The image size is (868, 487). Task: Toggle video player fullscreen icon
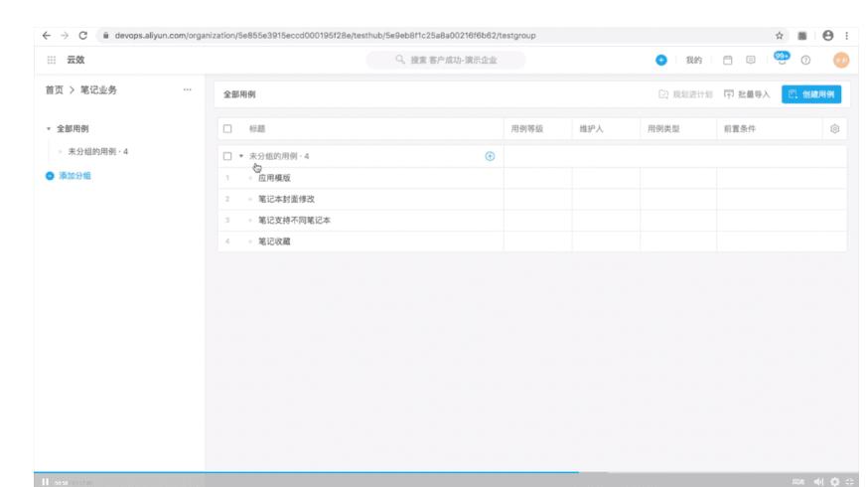850,482
